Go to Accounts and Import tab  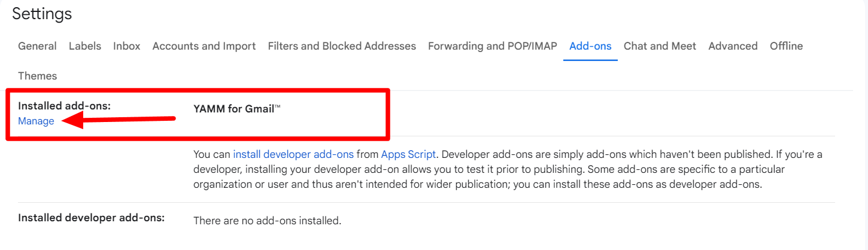tap(204, 46)
